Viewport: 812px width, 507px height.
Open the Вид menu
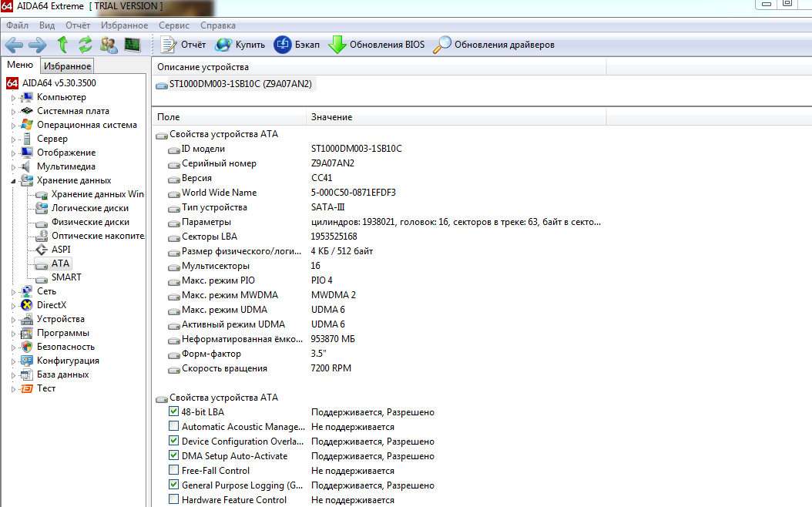point(46,25)
